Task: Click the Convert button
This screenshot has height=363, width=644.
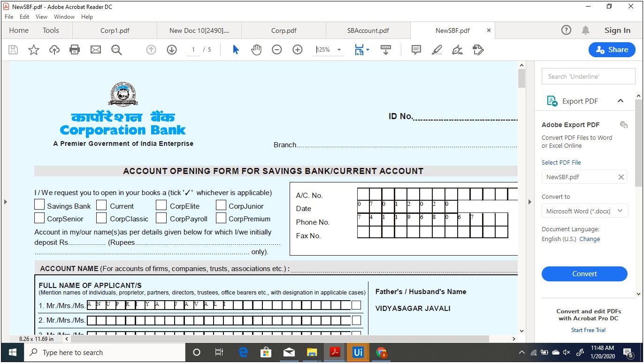Action: (584, 274)
